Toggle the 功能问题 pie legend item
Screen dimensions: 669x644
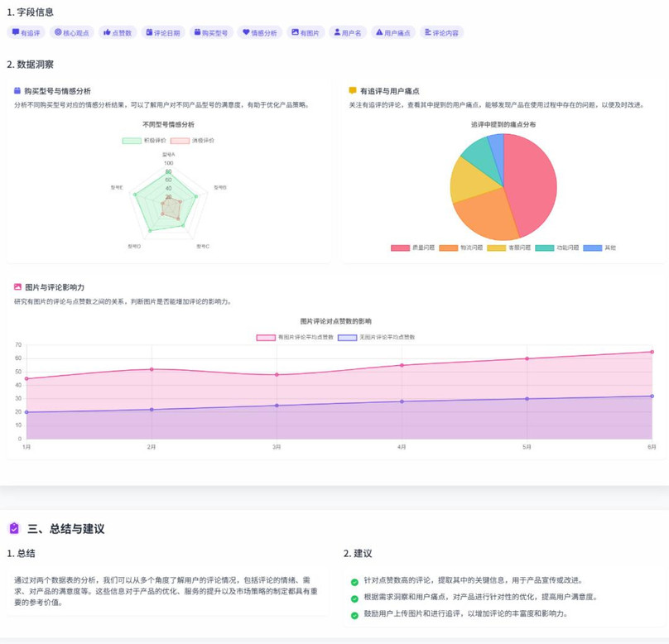click(x=557, y=248)
